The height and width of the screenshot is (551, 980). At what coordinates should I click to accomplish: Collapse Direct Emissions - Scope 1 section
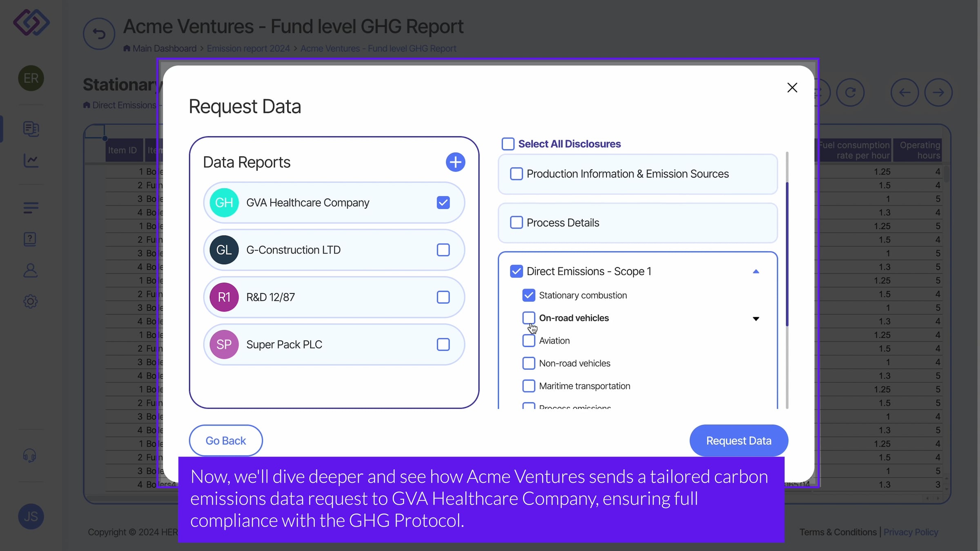[x=756, y=272]
